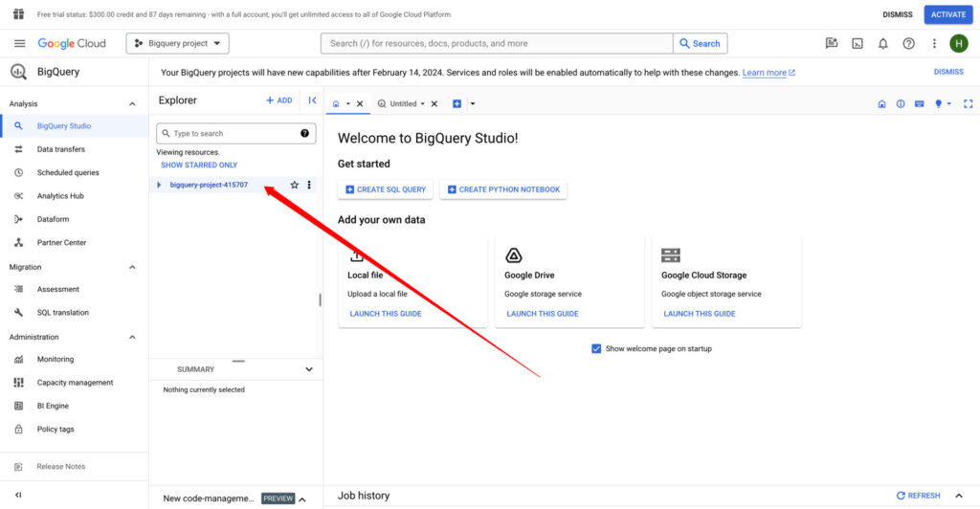
Task: Collapse the Analysis section in sidebar
Action: click(132, 103)
